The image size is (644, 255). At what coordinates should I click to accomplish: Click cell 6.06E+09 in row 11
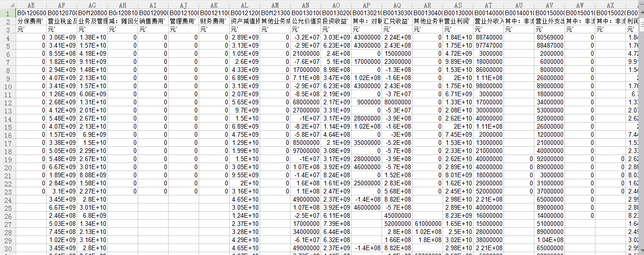coord(92,94)
